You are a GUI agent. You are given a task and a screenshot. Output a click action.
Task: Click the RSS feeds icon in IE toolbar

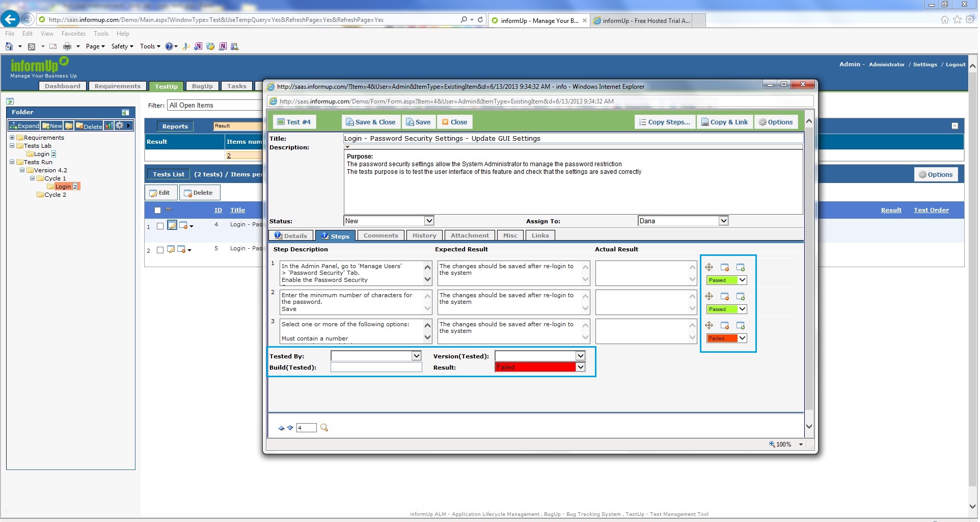pos(32,46)
